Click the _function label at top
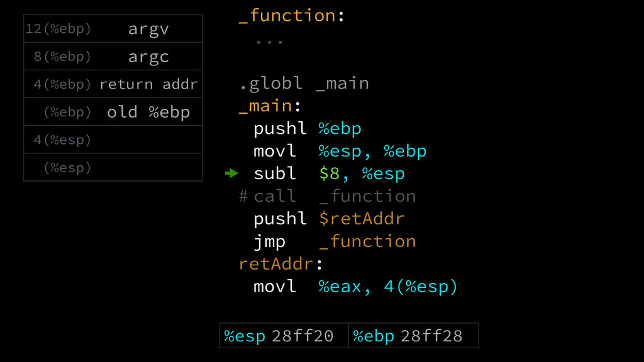Image resolution: width=644 pixels, height=362 pixels. pyautogui.click(x=292, y=16)
